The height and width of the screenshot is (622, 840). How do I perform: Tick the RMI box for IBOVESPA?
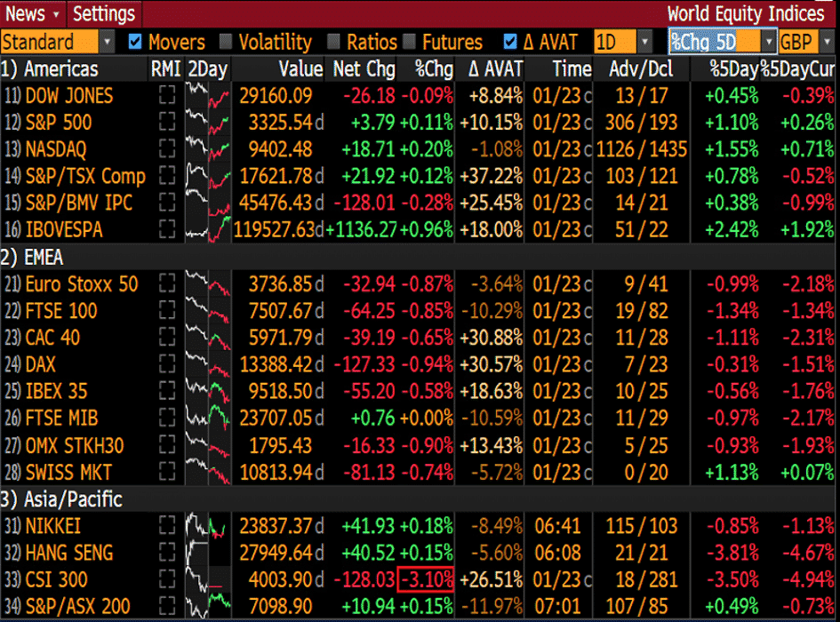coord(167,230)
